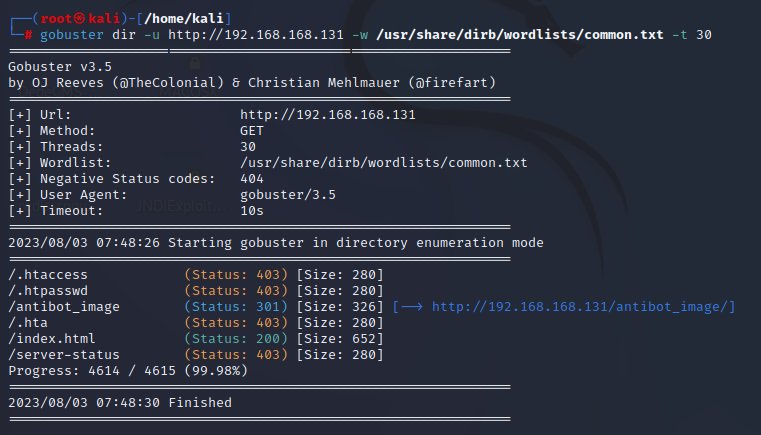Screen dimensions: 761x435
Task: Click Status: 403 on the server-status row
Action: [x=236, y=355]
